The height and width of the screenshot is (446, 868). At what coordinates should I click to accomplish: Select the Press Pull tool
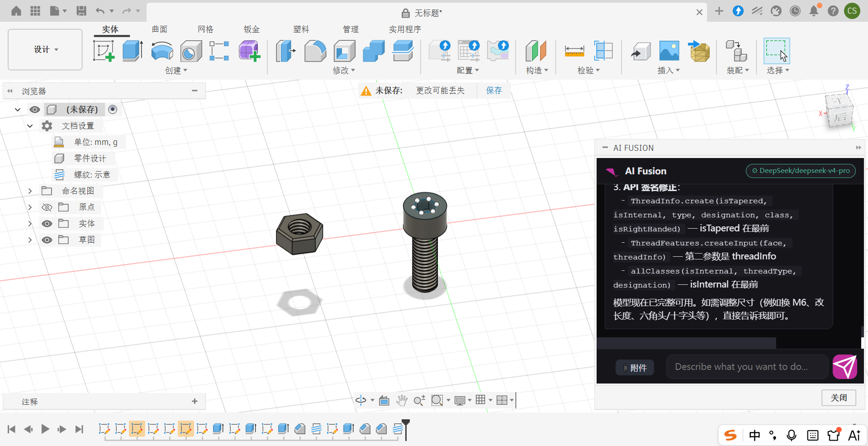[286, 51]
